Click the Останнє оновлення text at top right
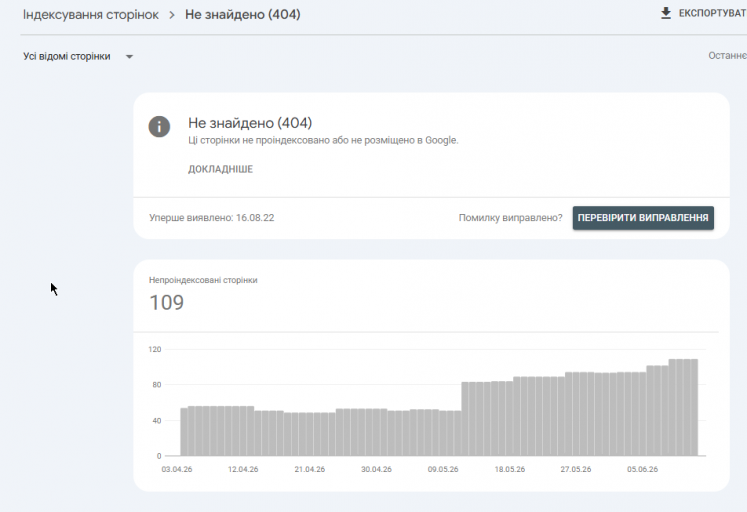 coord(727,56)
